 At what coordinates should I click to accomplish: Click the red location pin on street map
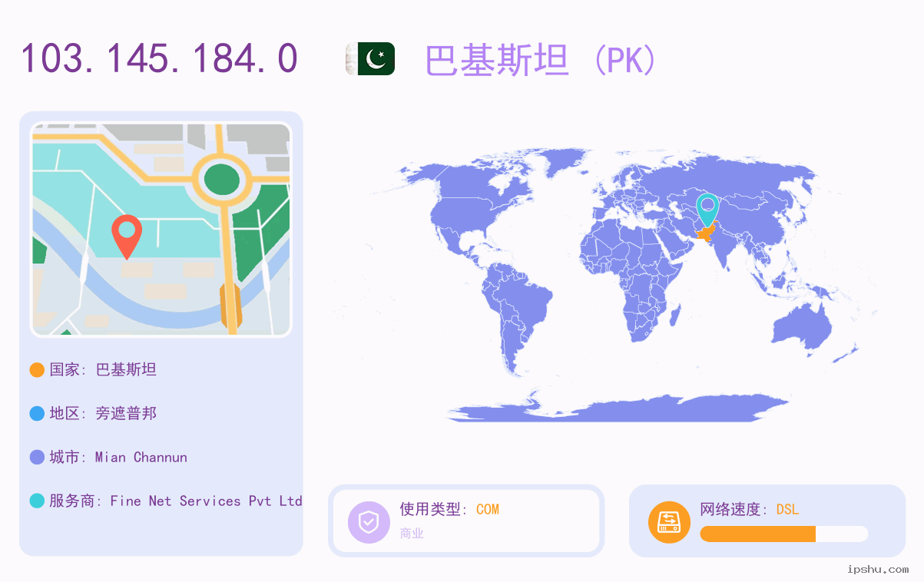click(127, 236)
